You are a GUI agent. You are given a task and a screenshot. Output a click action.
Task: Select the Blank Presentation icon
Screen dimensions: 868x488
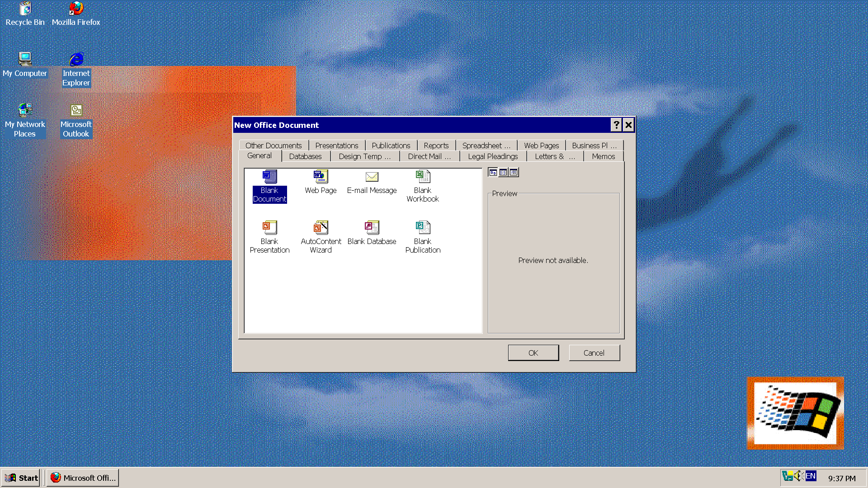click(x=269, y=228)
